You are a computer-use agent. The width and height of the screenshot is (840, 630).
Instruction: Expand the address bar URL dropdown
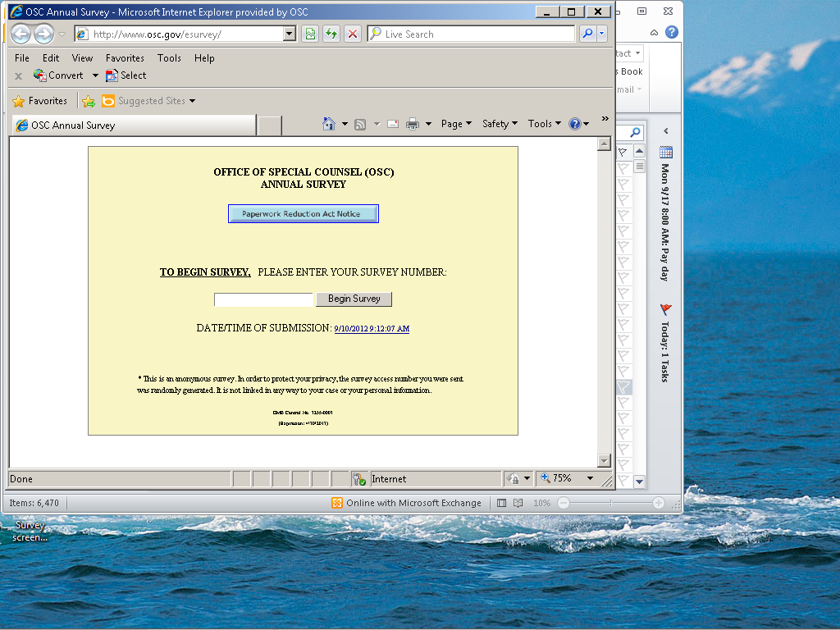tap(289, 34)
